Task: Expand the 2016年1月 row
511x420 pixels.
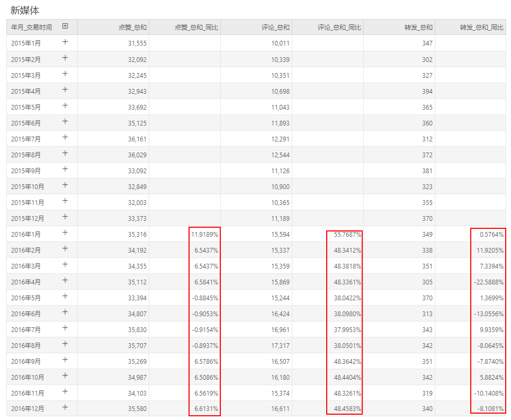Action: (x=65, y=233)
